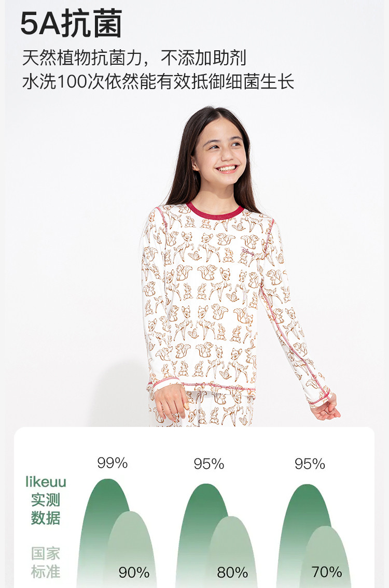Click the 90% national standard value
This screenshot has height=588, width=389.
134,572
